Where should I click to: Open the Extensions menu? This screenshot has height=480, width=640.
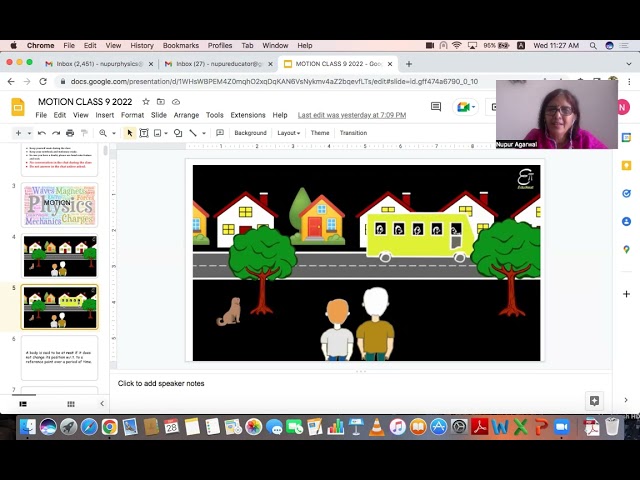[x=248, y=115]
